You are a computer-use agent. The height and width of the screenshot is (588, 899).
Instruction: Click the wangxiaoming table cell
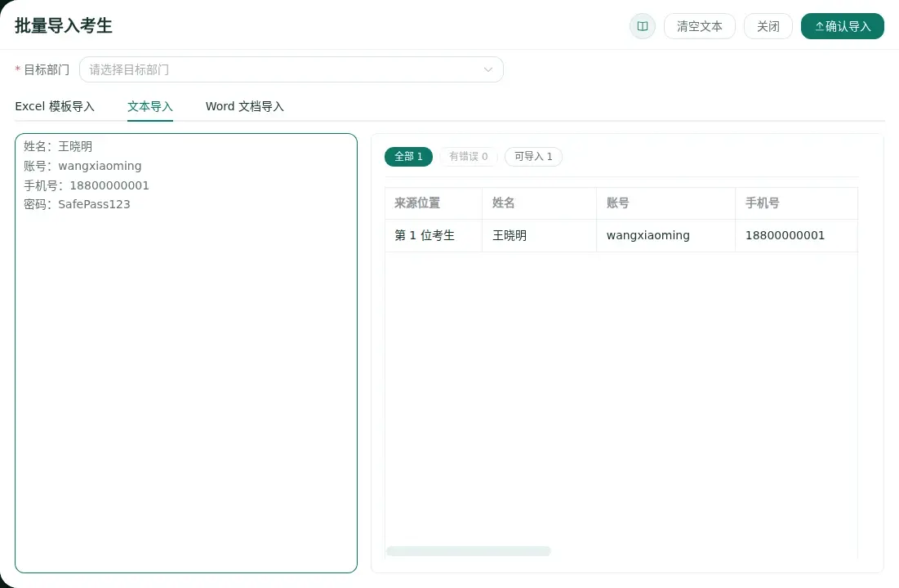coord(665,236)
